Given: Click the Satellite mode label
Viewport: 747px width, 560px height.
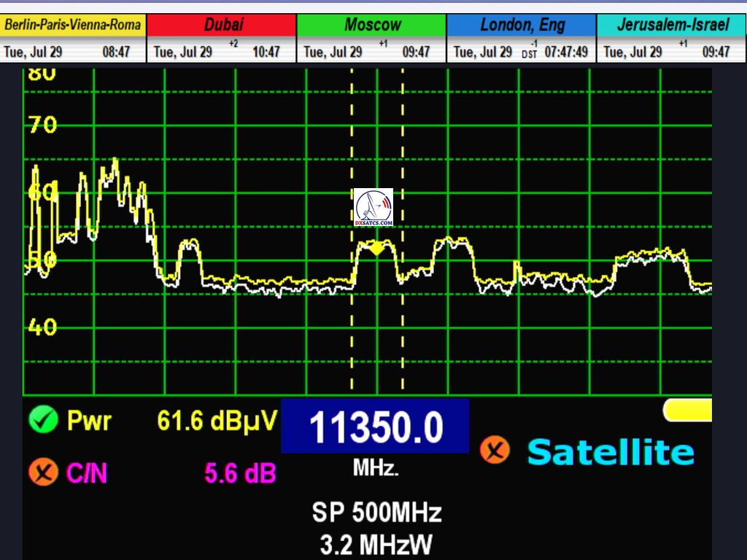Looking at the screenshot, I should point(610,452).
